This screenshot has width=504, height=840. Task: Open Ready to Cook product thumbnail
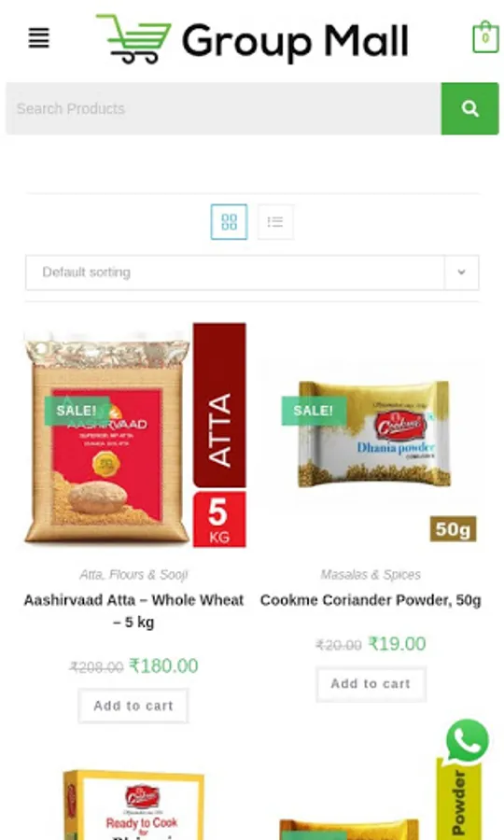click(133, 805)
